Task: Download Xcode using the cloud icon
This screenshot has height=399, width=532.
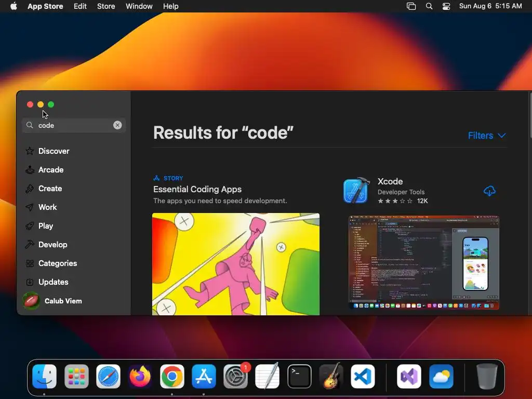Action: pyautogui.click(x=489, y=191)
